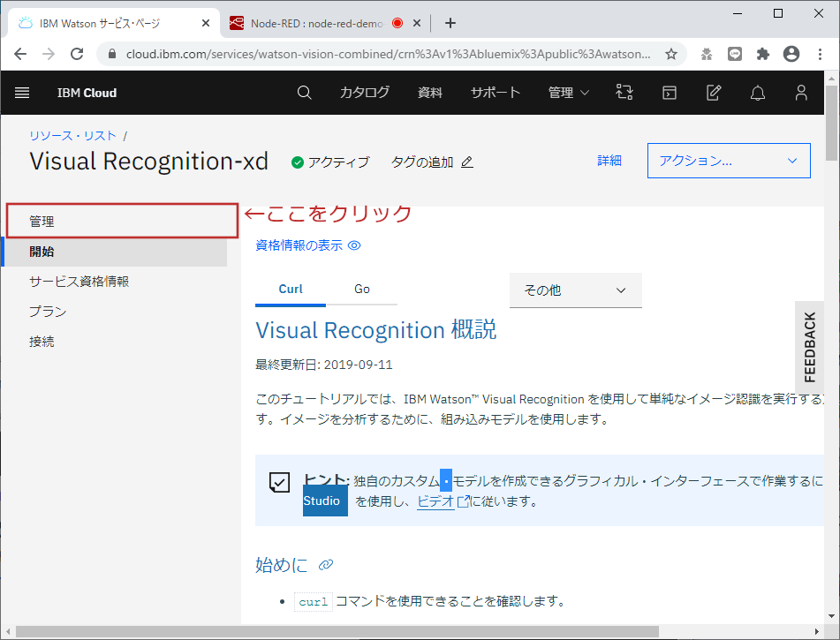Open IBM Cloud search
Image resolution: width=840 pixels, height=640 pixels.
point(304,93)
